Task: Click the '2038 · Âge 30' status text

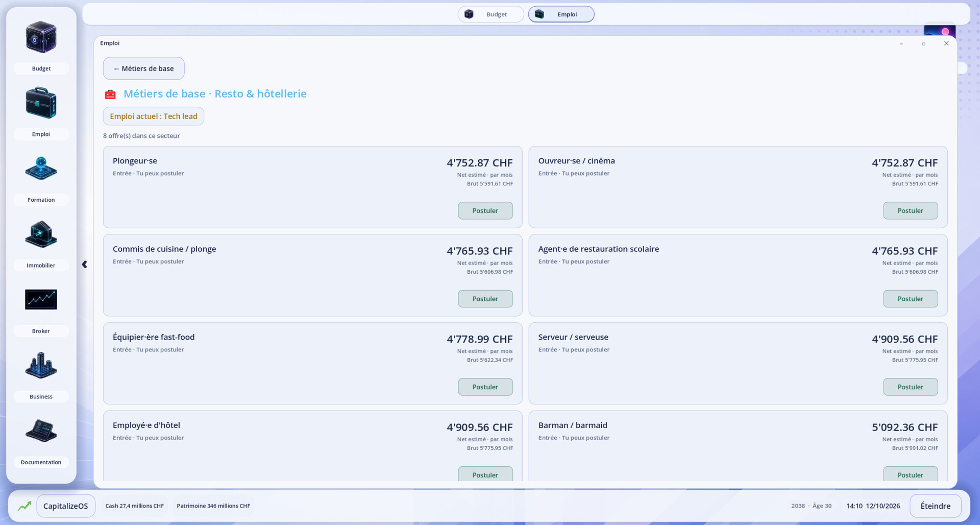Action: tap(811, 506)
